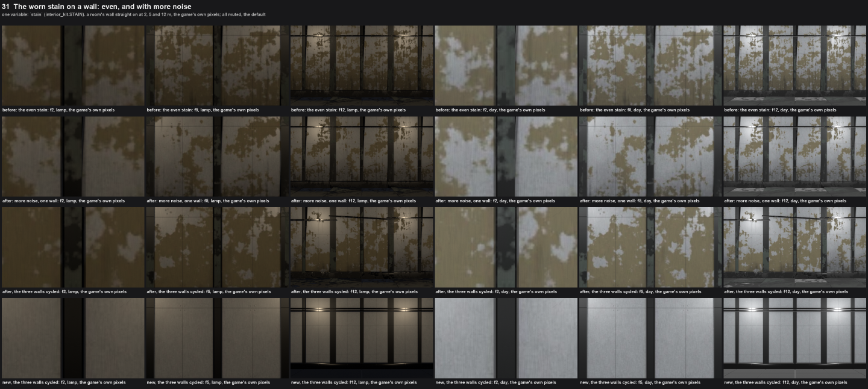Click caption 'after: more noise, one wall: f12, day'

tap(785, 201)
